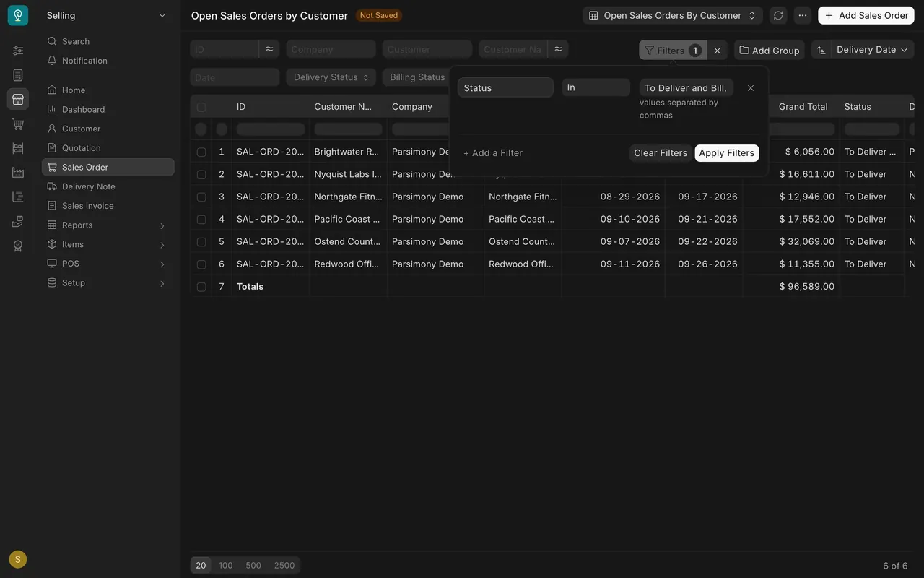924x578 pixels.
Task: Open the calculator Accounting module icon
Action: pyautogui.click(x=18, y=75)
